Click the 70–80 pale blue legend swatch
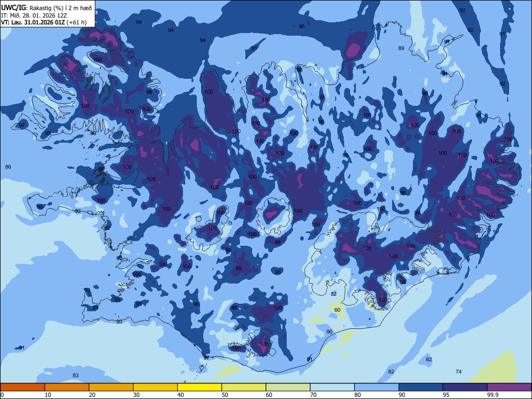532x399 pixels. pos(332,387)
